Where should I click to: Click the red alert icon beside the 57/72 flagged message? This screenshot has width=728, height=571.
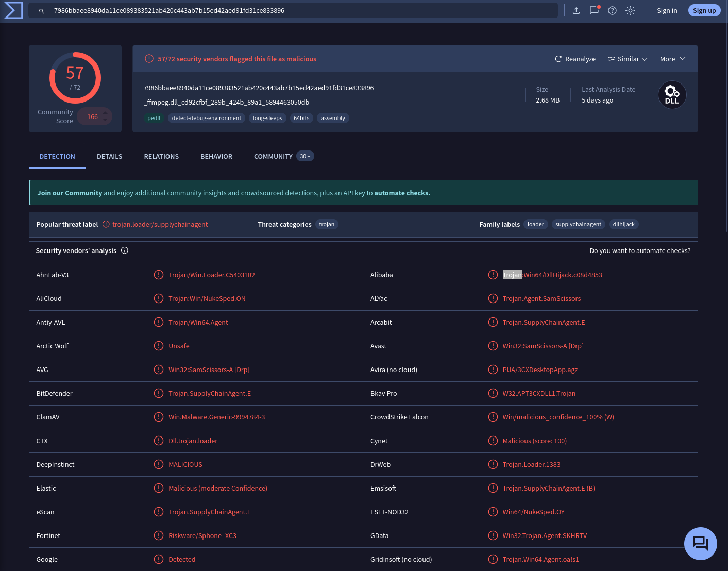pos(149,59)
